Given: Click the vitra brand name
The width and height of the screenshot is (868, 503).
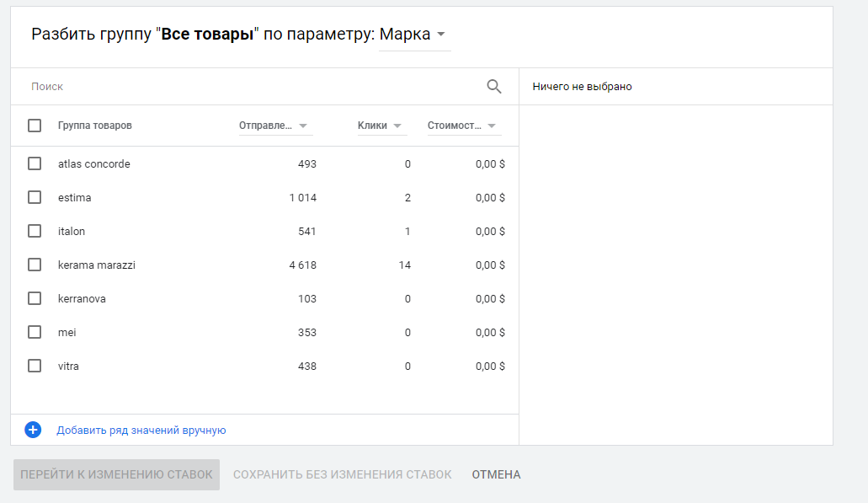Looking at the screenshot, I should point(69,367).
